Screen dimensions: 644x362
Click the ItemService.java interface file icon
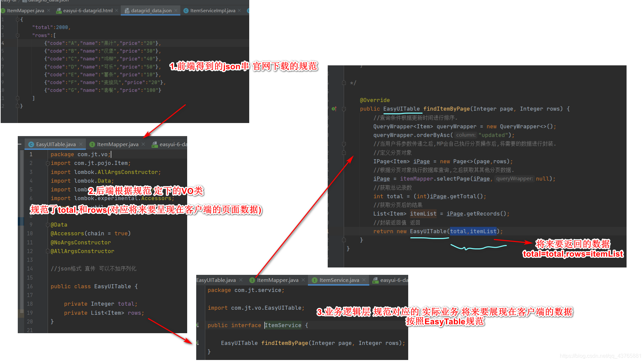pyautogui.click(x=315, y=280)
